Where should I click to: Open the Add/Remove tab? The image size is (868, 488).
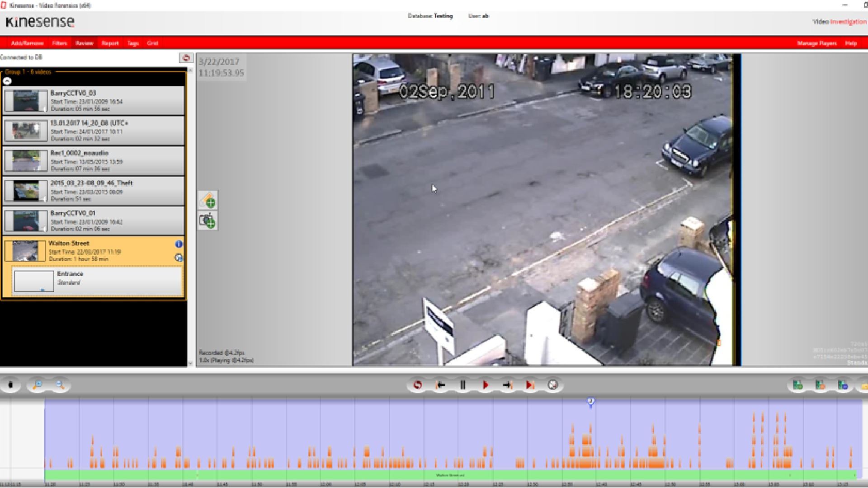(x=27, y=43)
